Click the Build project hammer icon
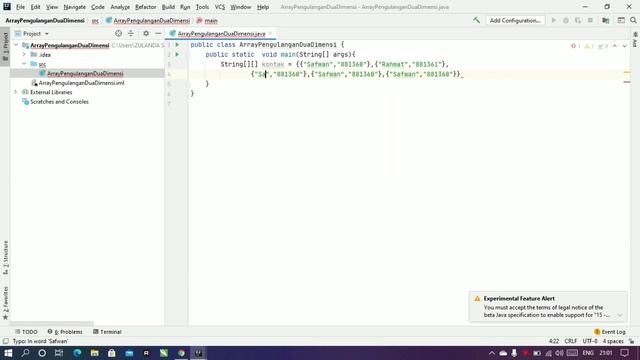 [x=476, y=20]
